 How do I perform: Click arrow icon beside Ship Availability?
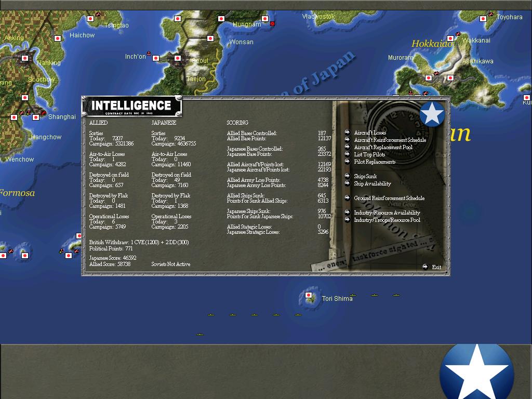pos(348,183)
